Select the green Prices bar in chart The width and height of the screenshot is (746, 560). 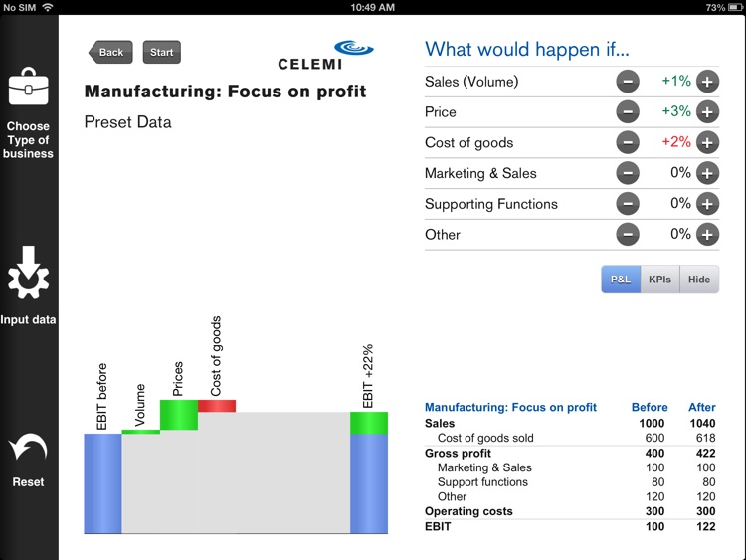coord(179,415)
